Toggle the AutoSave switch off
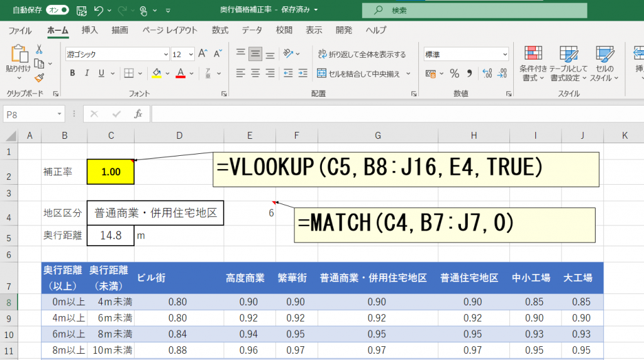Viewport: 644px width, 360px height. [x=57, y=11]
